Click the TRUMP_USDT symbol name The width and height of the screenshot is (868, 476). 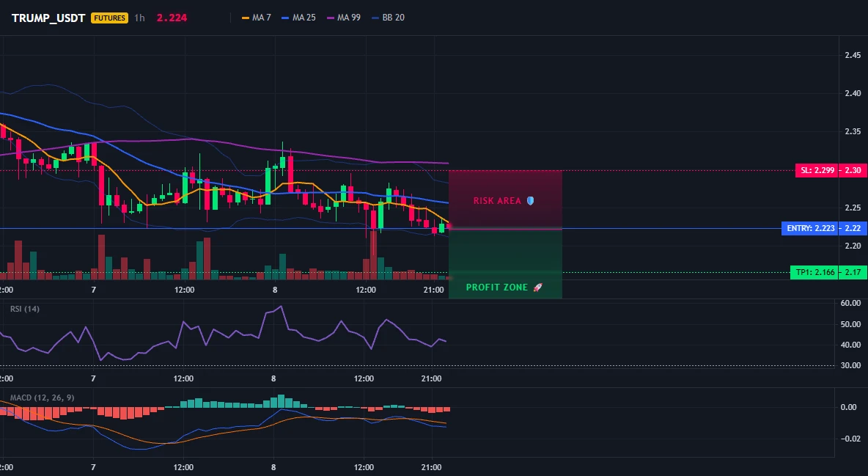click(48, 18)
